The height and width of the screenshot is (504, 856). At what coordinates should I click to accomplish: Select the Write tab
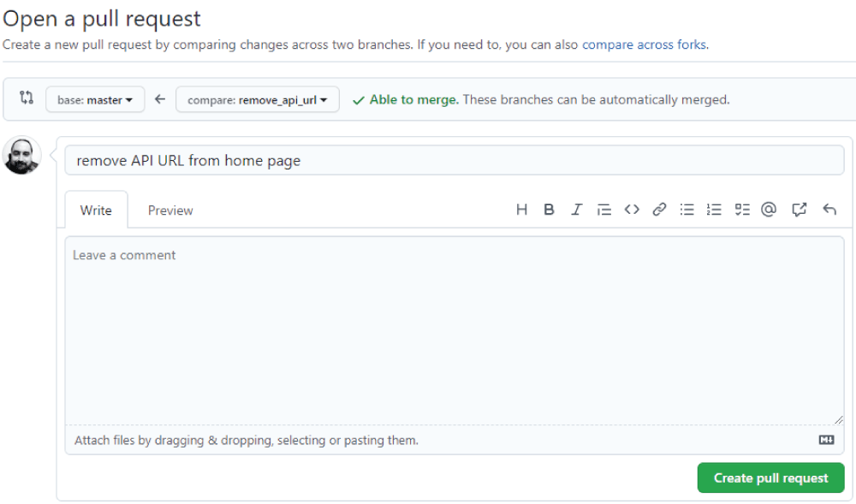tap(96, 210)
